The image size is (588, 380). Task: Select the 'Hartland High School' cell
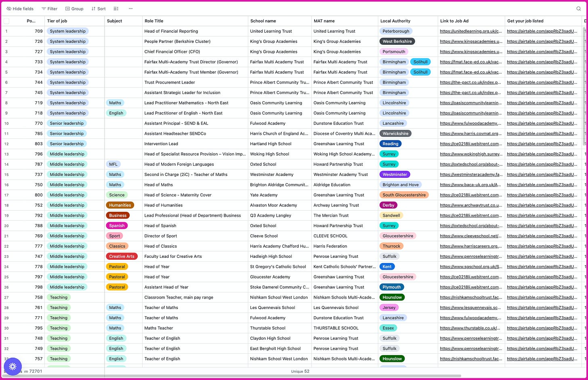tap(279, 144)
